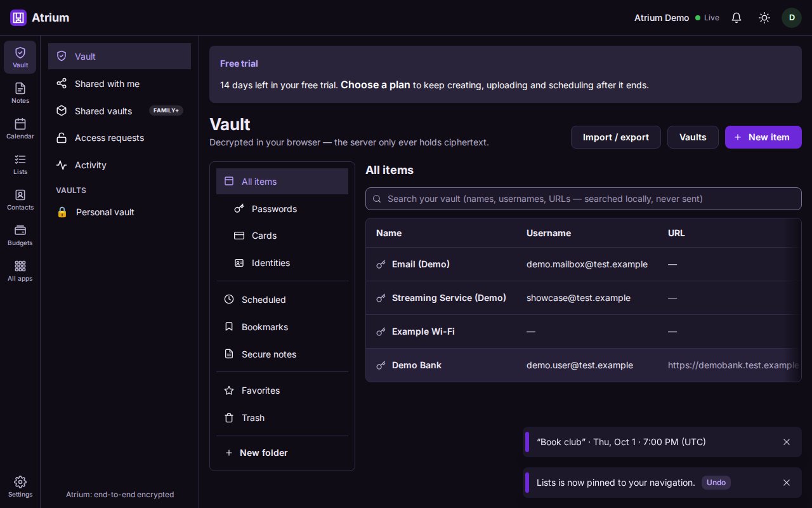Open the Secure notes category
812x508 pixels.
(x=282, y=354)
